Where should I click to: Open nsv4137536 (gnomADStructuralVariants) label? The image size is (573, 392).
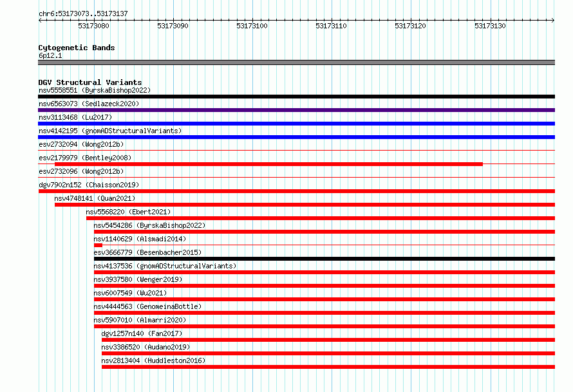[165, 266]
